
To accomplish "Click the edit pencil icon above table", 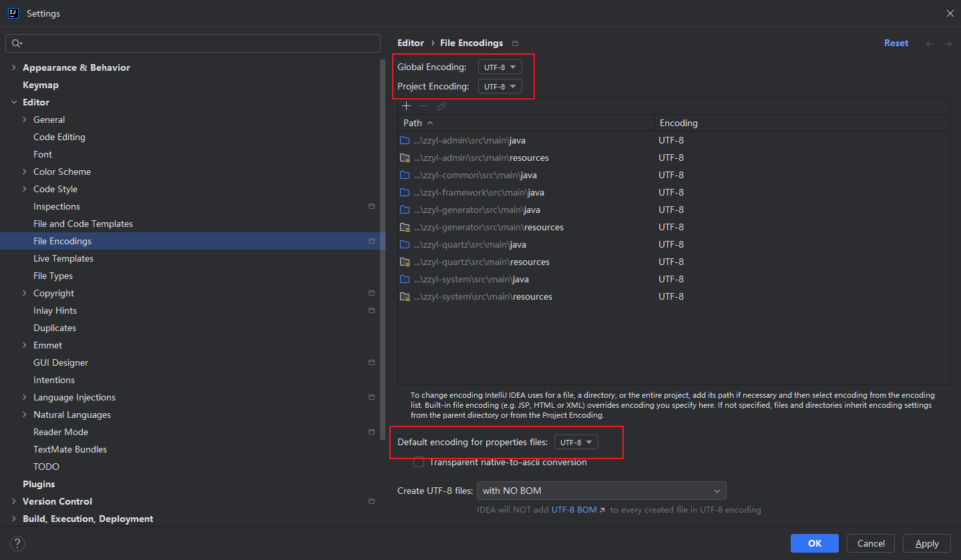I will (441, 106).
